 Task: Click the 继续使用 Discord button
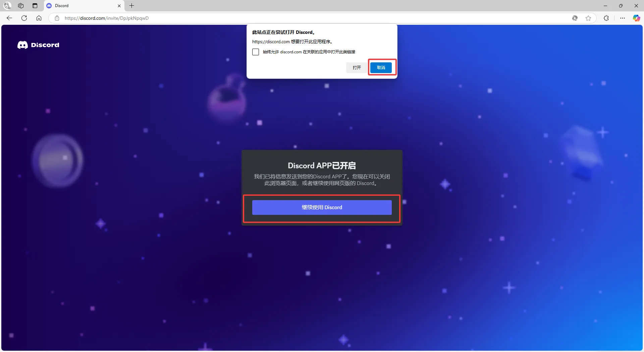(x=322, y=208)
